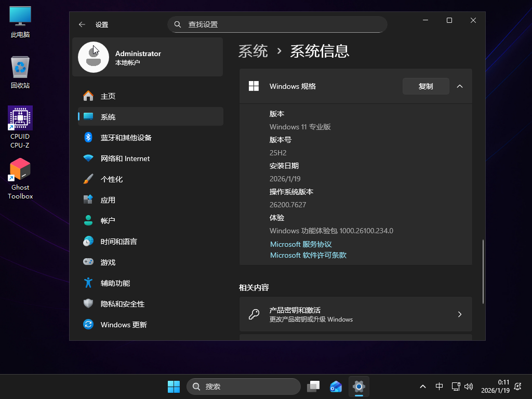
Task: Click the back arrow in Settings
Action: pos(82,24)
